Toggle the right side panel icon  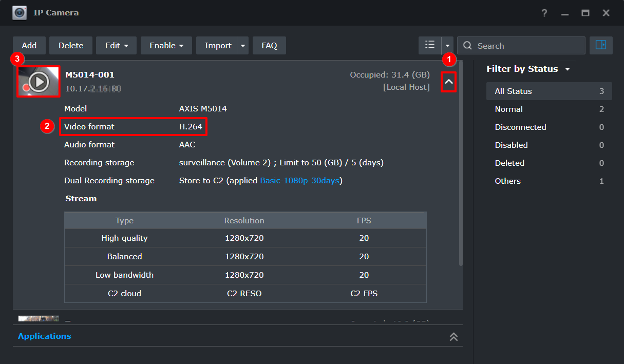pyautogui.click(x=601, y=45)
